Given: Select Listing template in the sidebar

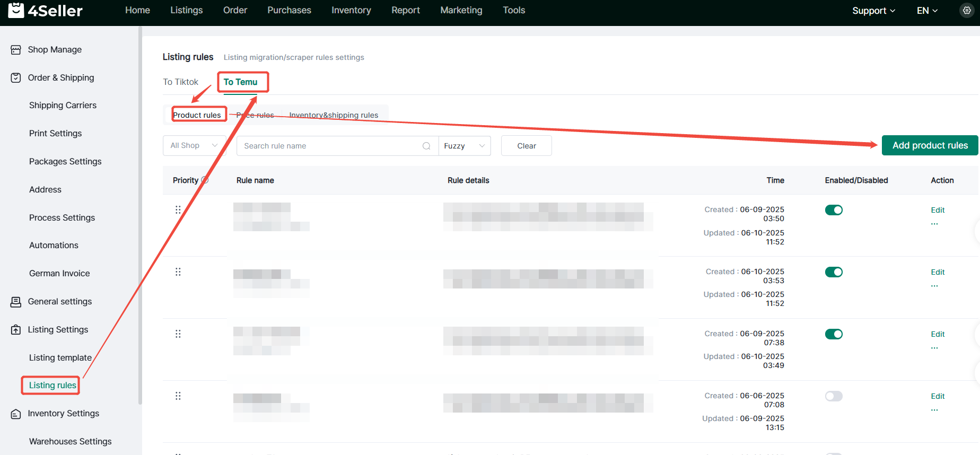Looking at the screenshot, I should point(60,357).
